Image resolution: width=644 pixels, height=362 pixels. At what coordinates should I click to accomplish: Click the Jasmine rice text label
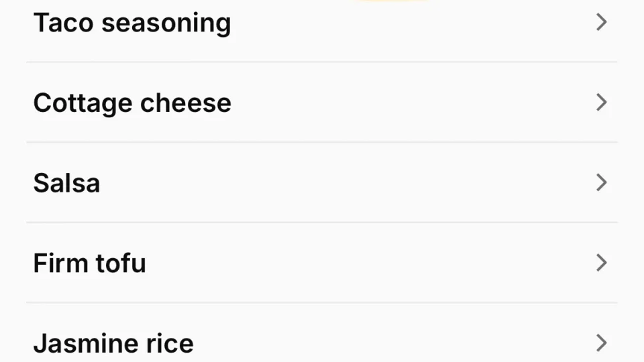click(113, 343)
